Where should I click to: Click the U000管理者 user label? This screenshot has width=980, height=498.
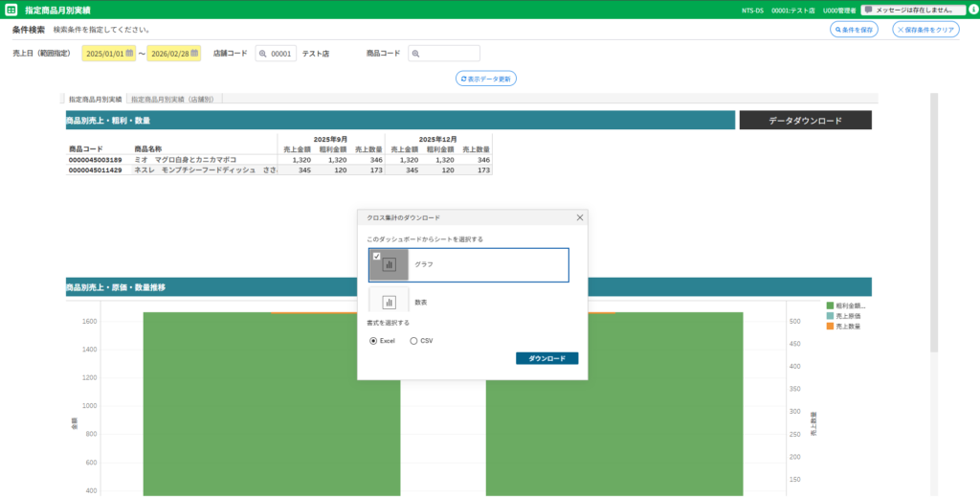839,11
